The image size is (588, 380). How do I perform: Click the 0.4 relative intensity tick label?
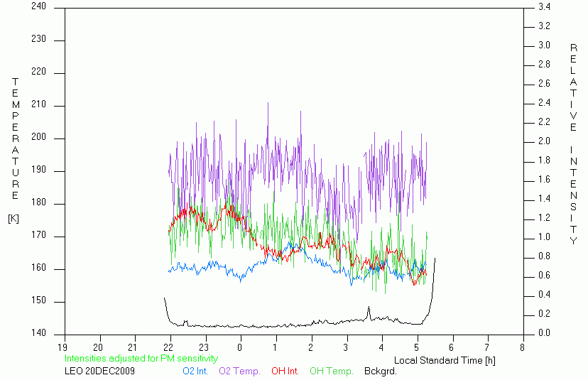544,295
